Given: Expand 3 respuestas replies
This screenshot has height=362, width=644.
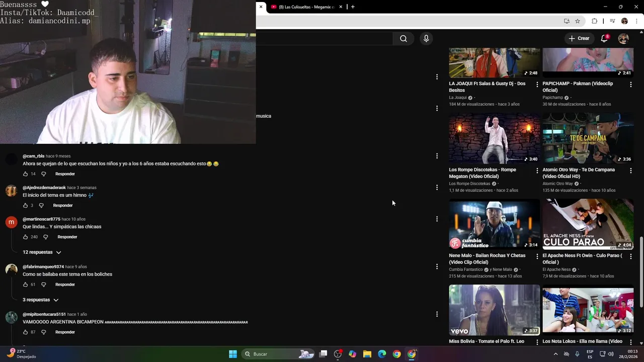Looking at the screenshot, I should tap(41, 300).
